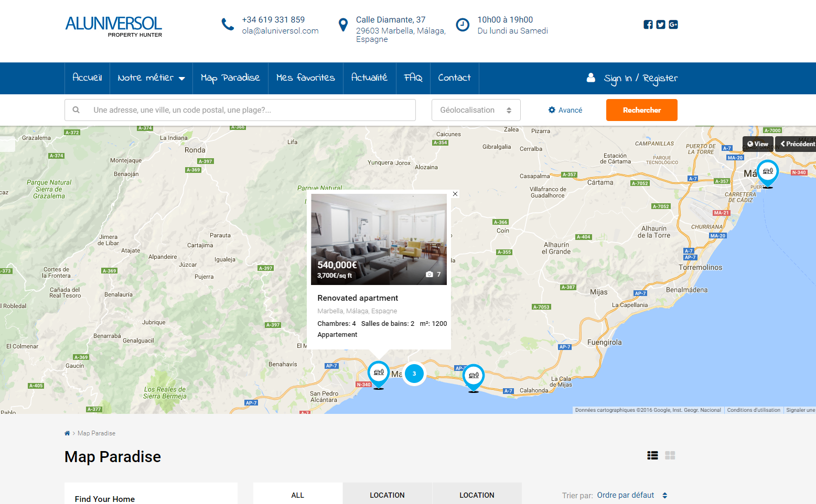This screenshot has height=504, width=816.
Task: Click the Aluniversol Property Hunter logo
Action: pos(113,27)
